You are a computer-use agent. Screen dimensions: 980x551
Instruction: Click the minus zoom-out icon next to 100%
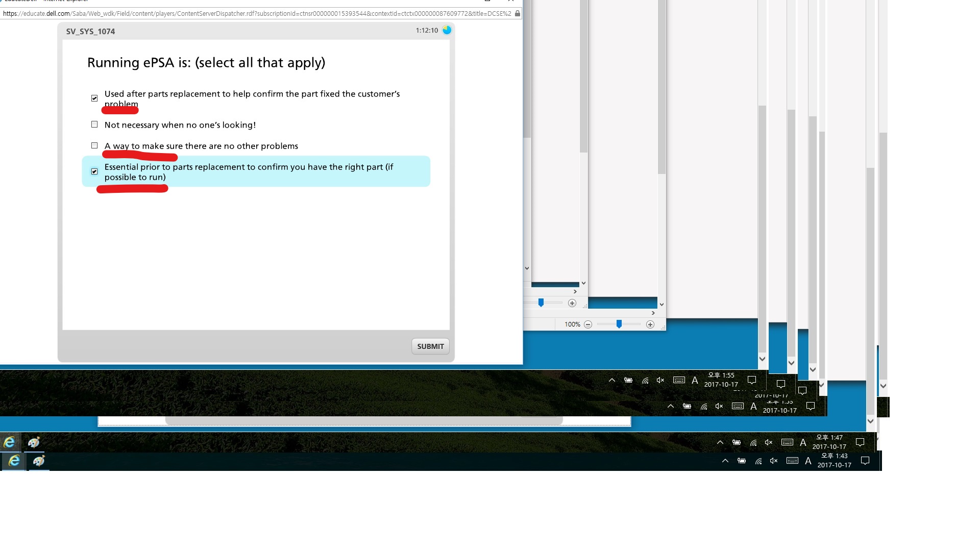(588, 324)
